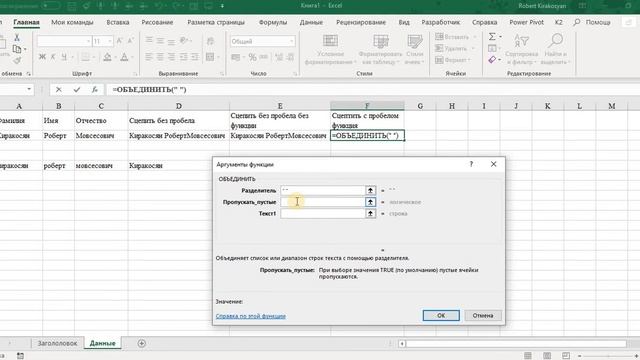Open Find and Select menu

[555, 49]
